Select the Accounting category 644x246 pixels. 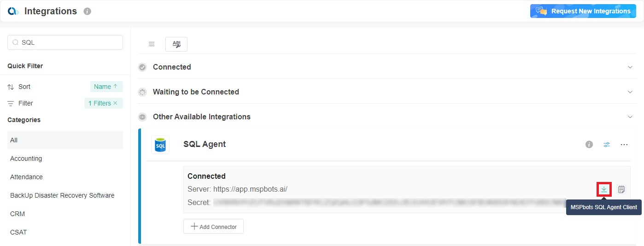click(x=26, y=158)
